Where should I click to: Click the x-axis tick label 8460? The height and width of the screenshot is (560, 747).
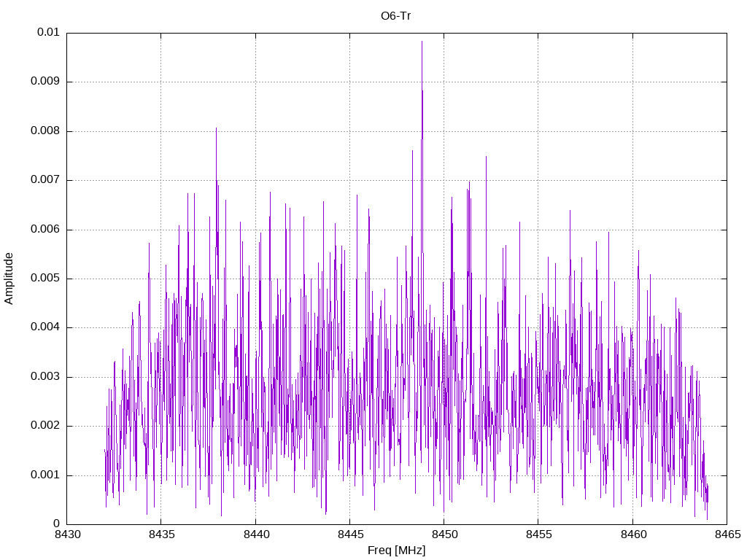(633, 534)
